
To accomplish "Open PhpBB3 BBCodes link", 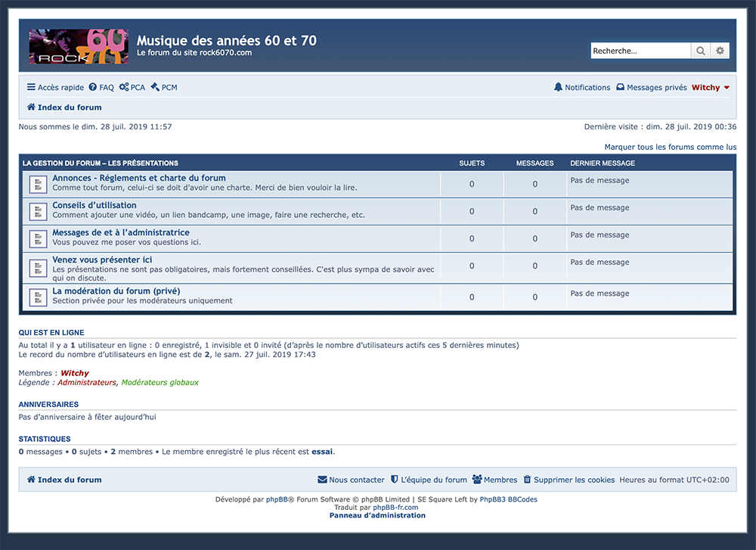I will pyautogui.click(x=508, y=499).
